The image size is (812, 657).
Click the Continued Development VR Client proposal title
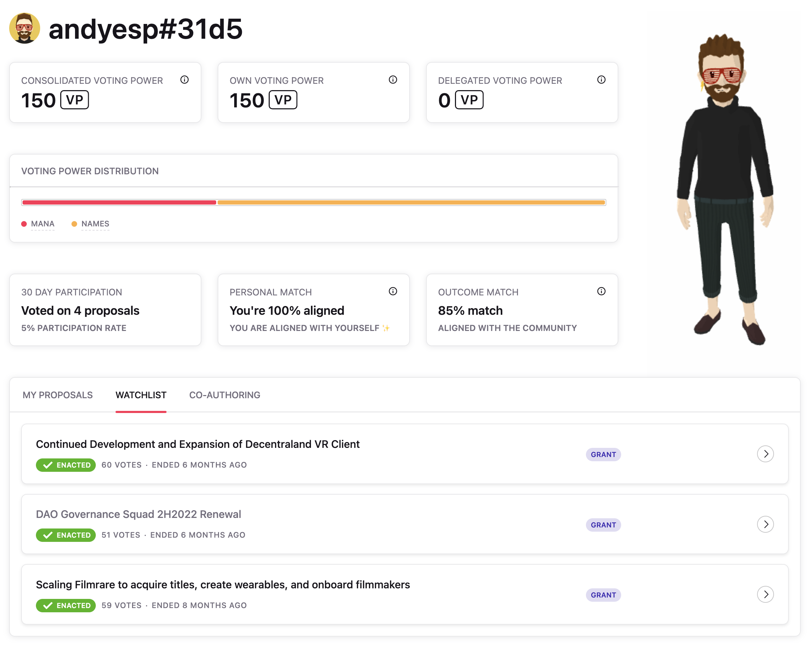[x=198, y=444]
